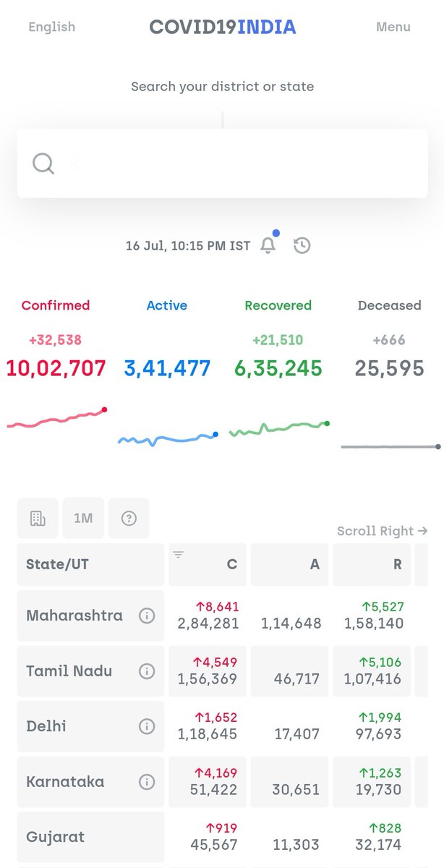The width and height of the screenshot is (444, 868).
Task: Sort table by R column header
Action: [x=372, y=565]
